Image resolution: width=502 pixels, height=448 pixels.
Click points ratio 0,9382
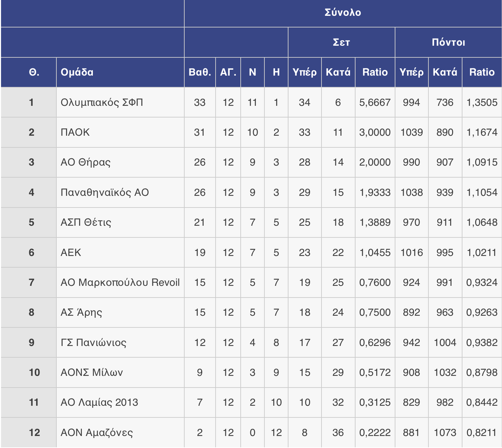pyautogui.click(x=482, y=343)
